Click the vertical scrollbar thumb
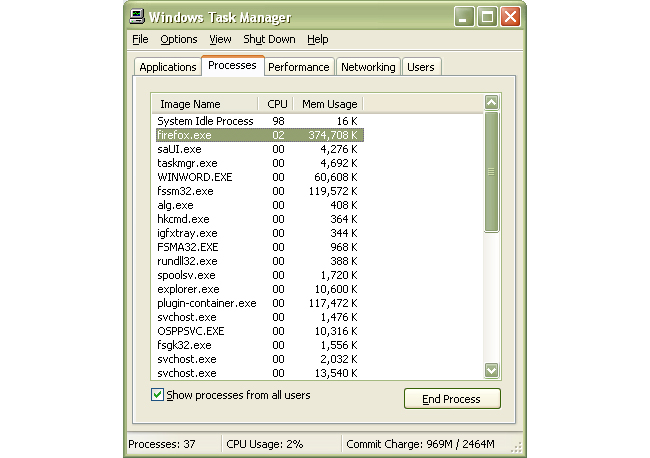This screenshot has height=458, width=650. pyautogui.click(x=491, y=171)
